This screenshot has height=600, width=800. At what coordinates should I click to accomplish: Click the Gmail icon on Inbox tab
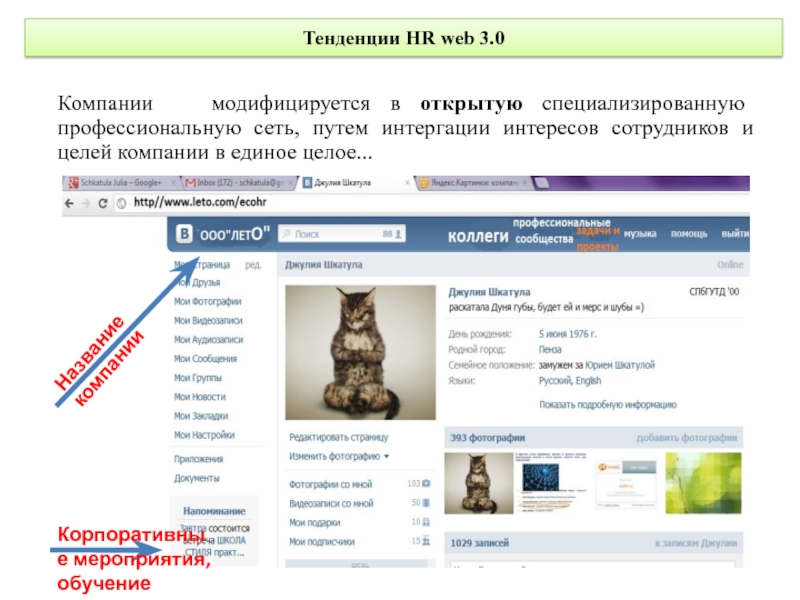point(190,183)
